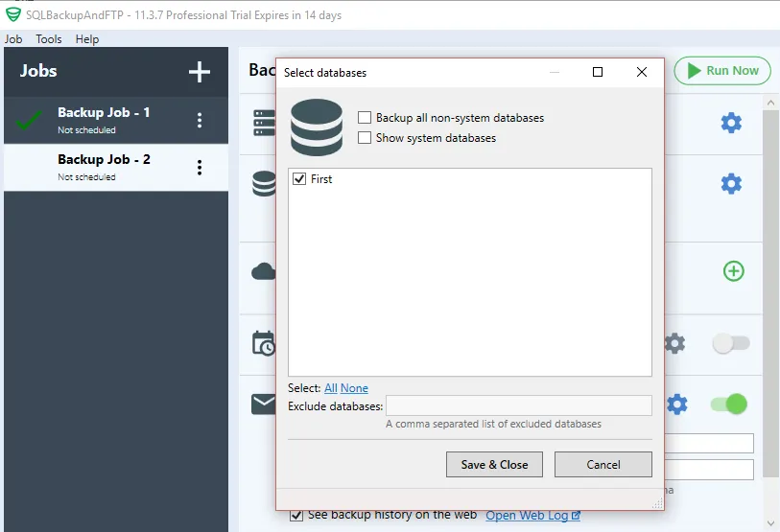The image size is (780, 532).
Task: Click the Run Now button
Action: tap(722, 71)
